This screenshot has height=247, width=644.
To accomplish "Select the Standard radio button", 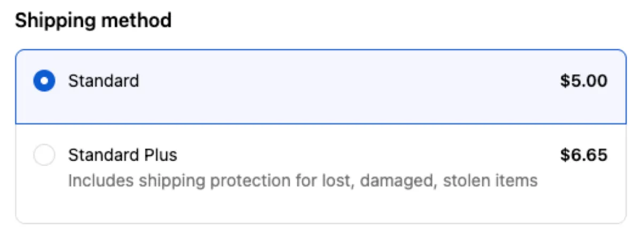I will (x=44, y=81).
